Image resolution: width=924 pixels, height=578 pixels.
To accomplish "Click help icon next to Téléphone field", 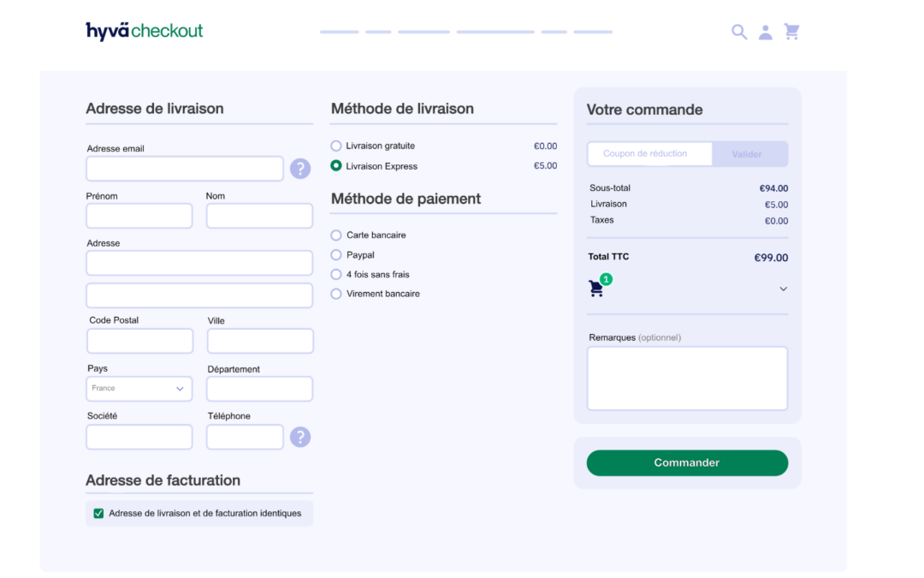I will pyautogui.click(x=300, y=437).
